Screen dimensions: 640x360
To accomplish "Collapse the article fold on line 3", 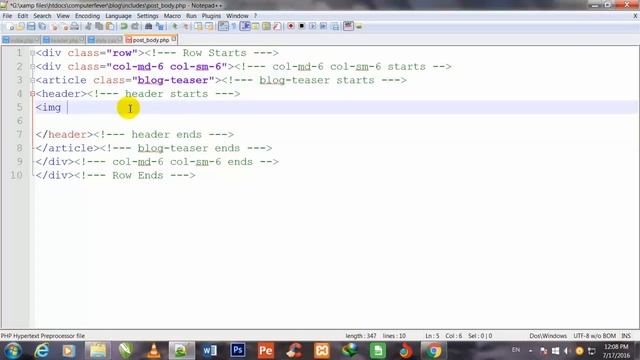I will click(x=32, y=80).
